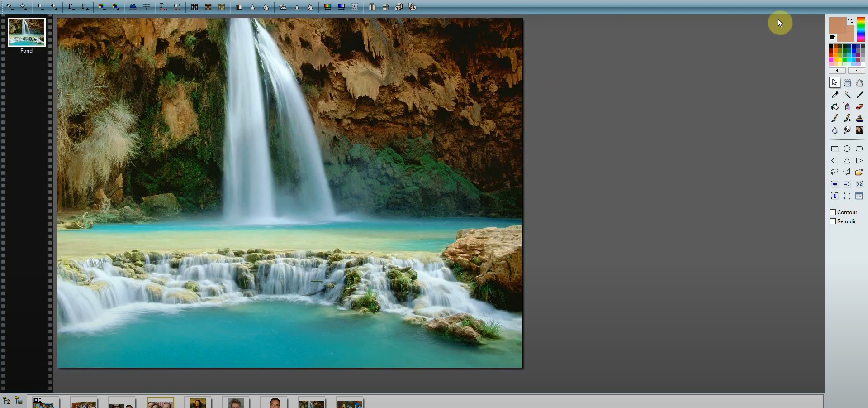The height and width of the screenshot is (408, 868).
Task: Click the auto contrast toolbar icon
Action: (x=177, y=7)
